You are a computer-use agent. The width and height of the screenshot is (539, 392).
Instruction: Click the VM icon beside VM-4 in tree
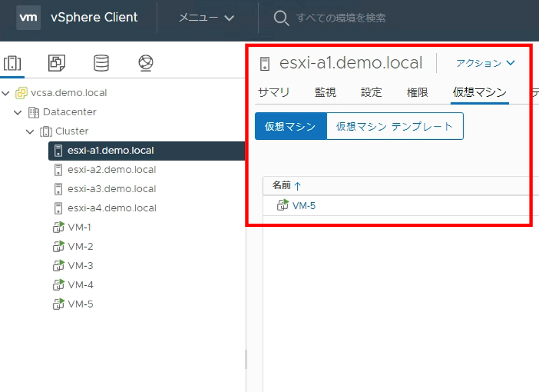pyautogui.click(x=58, y=285)
